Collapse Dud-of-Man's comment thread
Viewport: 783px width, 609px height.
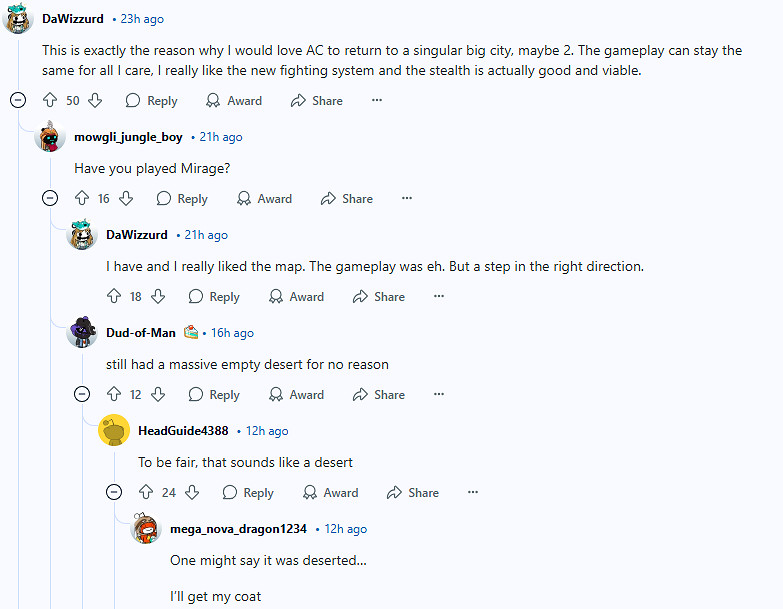[81, 394]
